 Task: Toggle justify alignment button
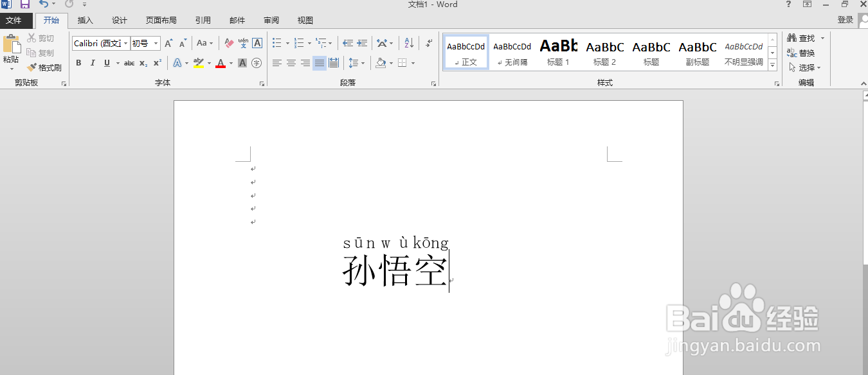(x=320, y=63)
